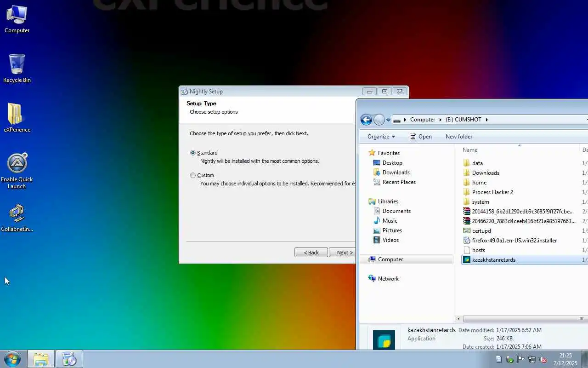Select Libraries in navigation pane
Image resolution: width=588 pixels, height=368 pixels.
tap(388, 201)
